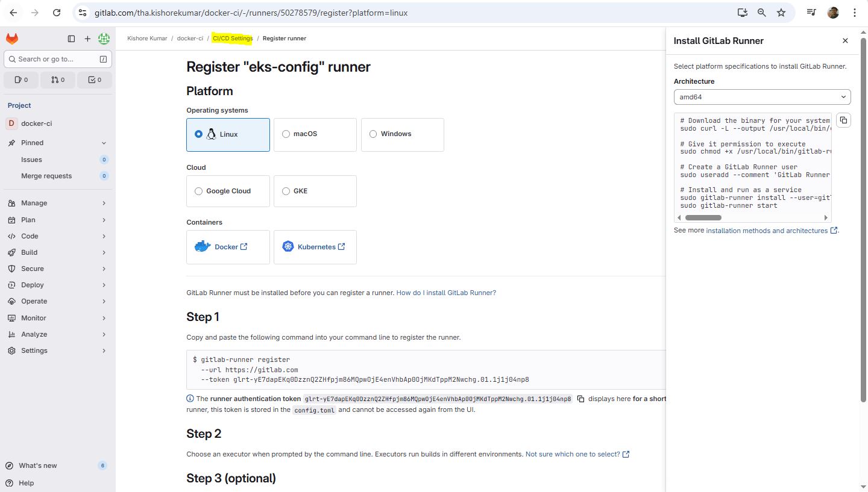Open the Architecture amd64 dropdown

point(762,97)
